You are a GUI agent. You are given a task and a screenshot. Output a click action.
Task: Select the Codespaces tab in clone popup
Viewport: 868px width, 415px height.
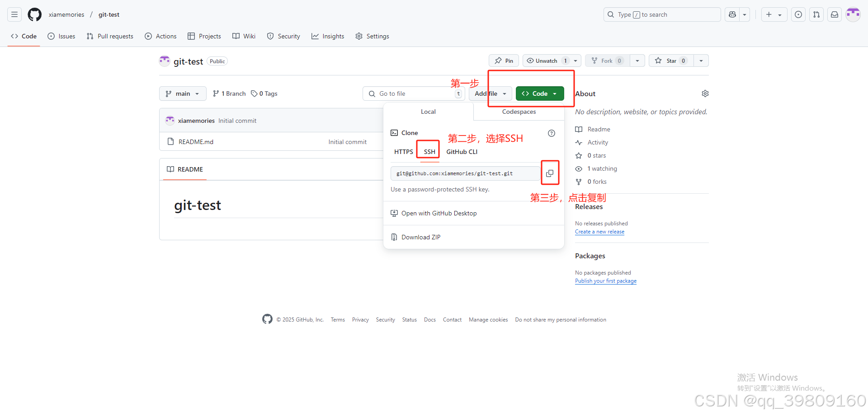pos(519,112)
